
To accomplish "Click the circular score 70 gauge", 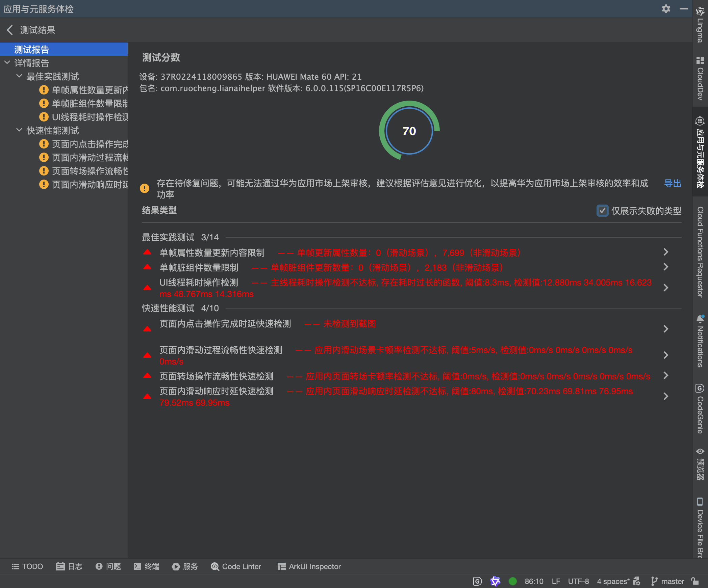I will (409, 131).
